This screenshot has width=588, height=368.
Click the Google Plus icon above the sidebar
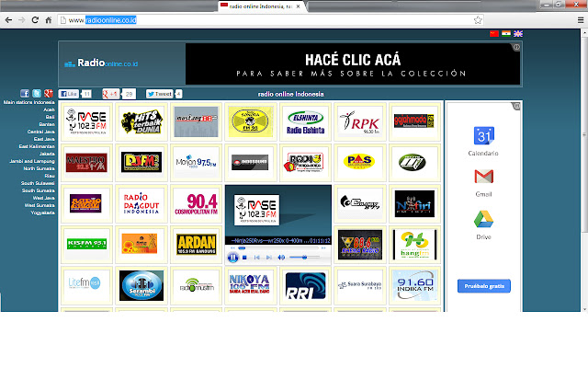point(49,93)
